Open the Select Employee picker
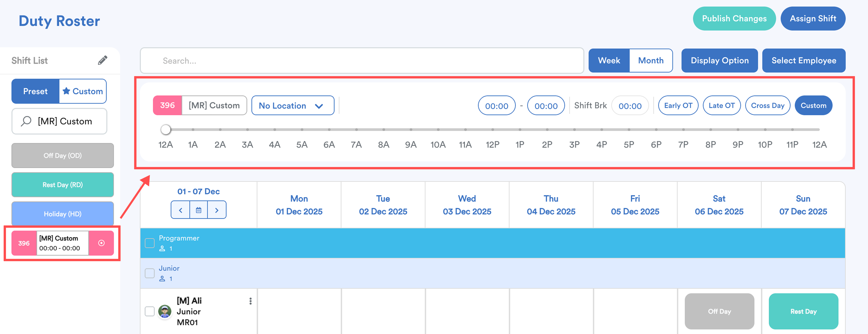This screenshot has height=334, width=868. pyautogui.click(x=804, y=61)
